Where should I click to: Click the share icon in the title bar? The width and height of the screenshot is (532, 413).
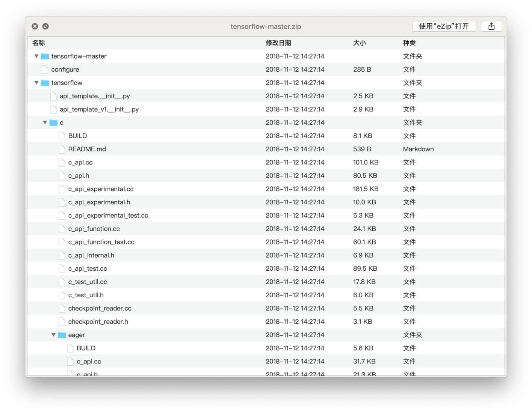click(491, 26)
